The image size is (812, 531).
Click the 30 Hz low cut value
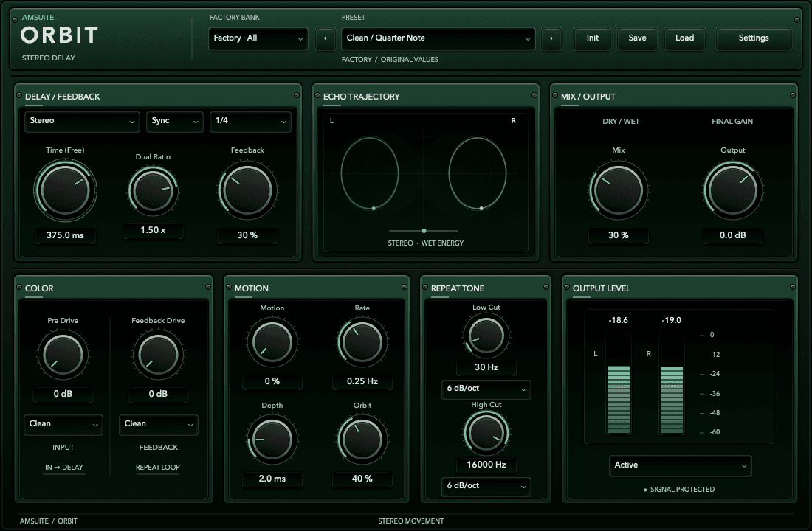(486, 367)
